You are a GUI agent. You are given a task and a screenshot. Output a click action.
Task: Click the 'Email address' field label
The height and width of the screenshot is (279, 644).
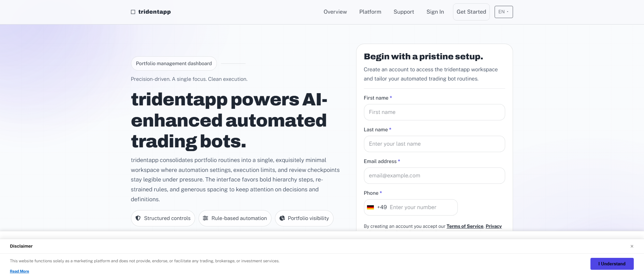(380, 161)
